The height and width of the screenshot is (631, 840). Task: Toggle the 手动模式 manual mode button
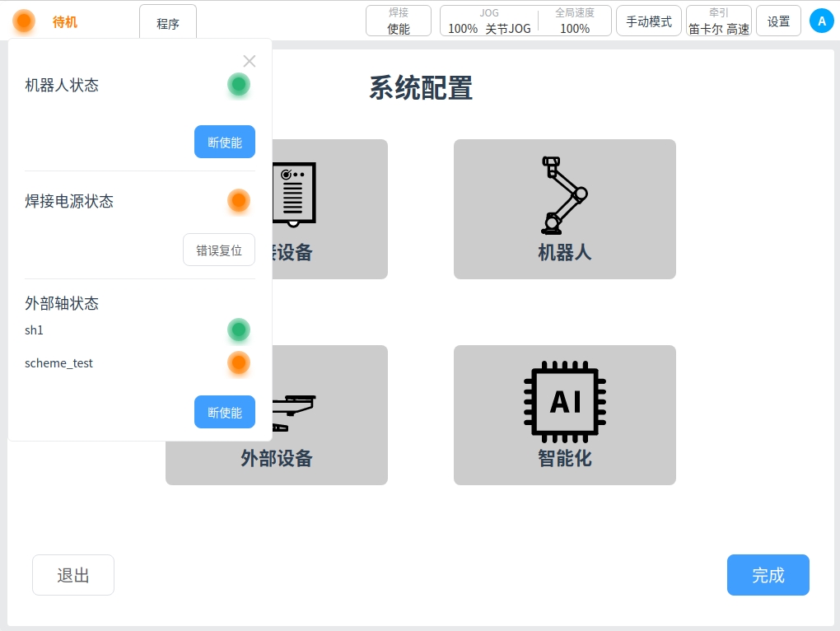648,21
